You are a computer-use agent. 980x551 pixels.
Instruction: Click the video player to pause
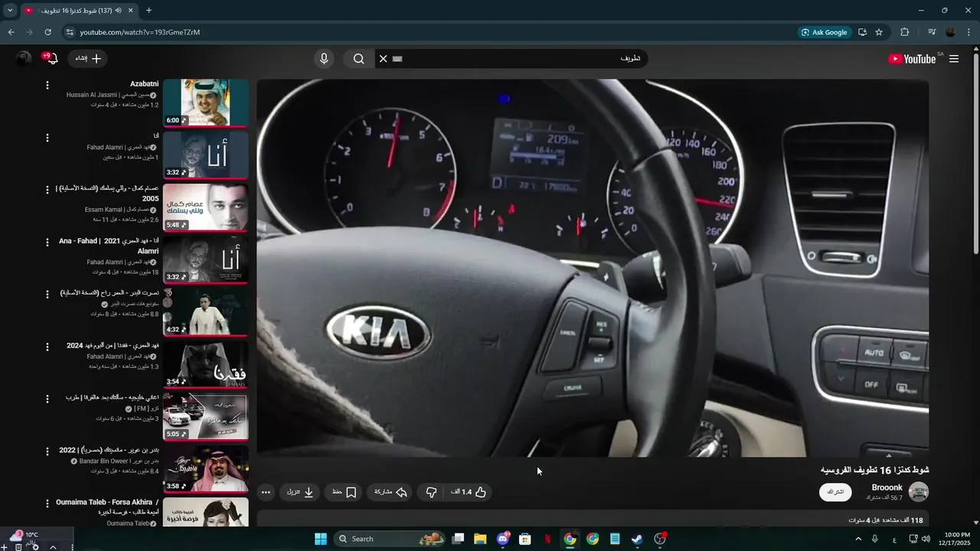click(593, 268)
